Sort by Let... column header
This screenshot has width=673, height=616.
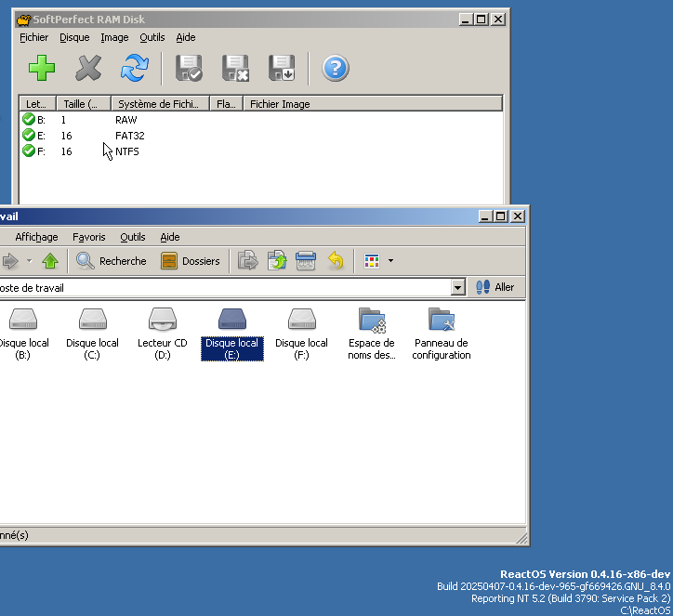[38, 104]
